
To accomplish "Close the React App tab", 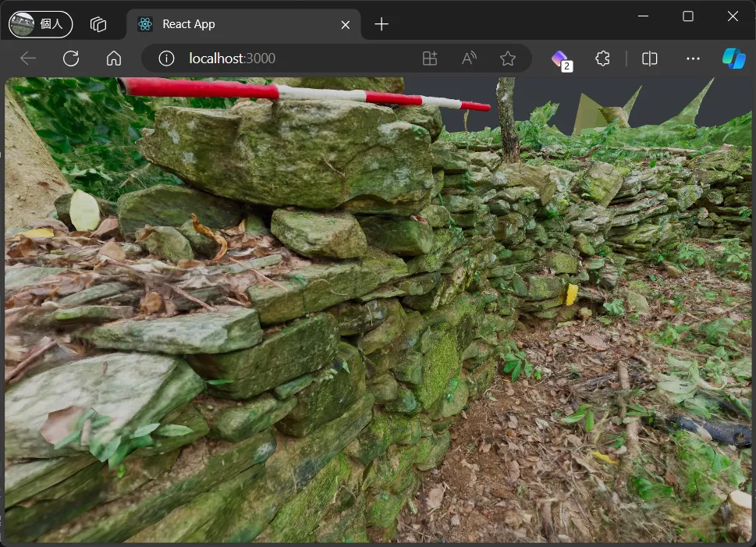I will (x=345, y=25).
